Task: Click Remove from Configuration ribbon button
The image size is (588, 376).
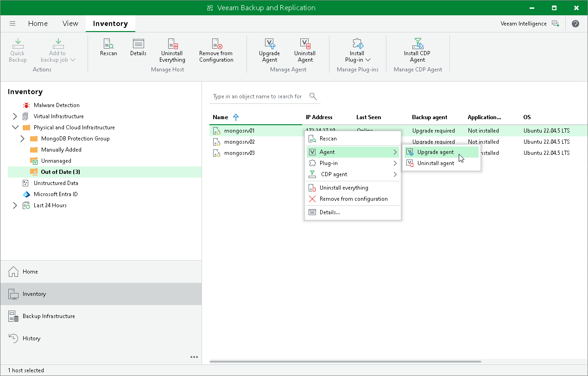Action: pyautogui.click(x=216, y=51)
